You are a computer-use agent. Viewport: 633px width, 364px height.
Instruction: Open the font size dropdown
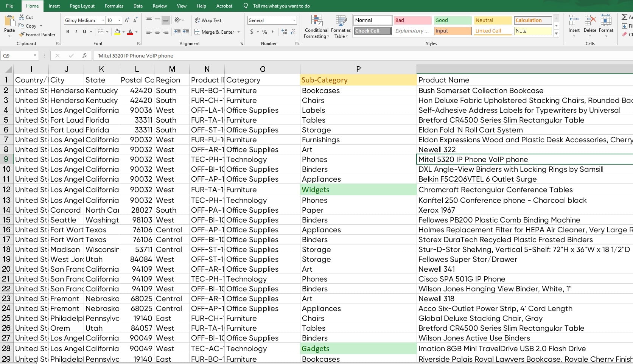pyautogui.click(x=120, y=20)
